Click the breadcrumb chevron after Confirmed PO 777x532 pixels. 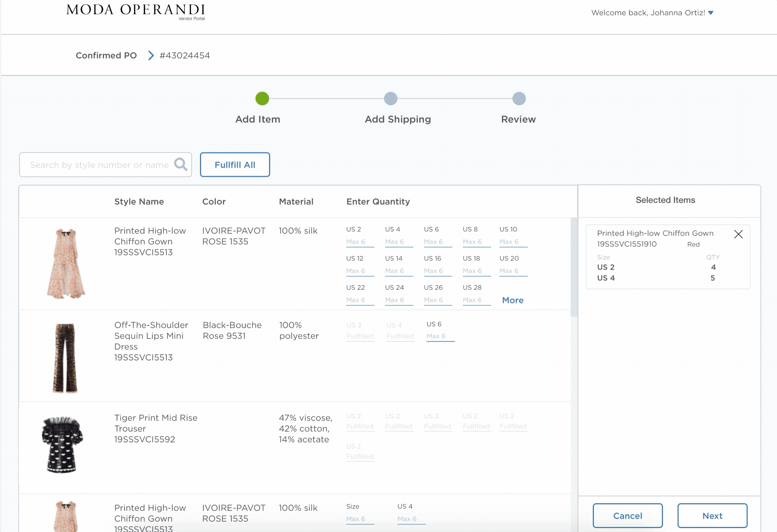pos(151,55)
